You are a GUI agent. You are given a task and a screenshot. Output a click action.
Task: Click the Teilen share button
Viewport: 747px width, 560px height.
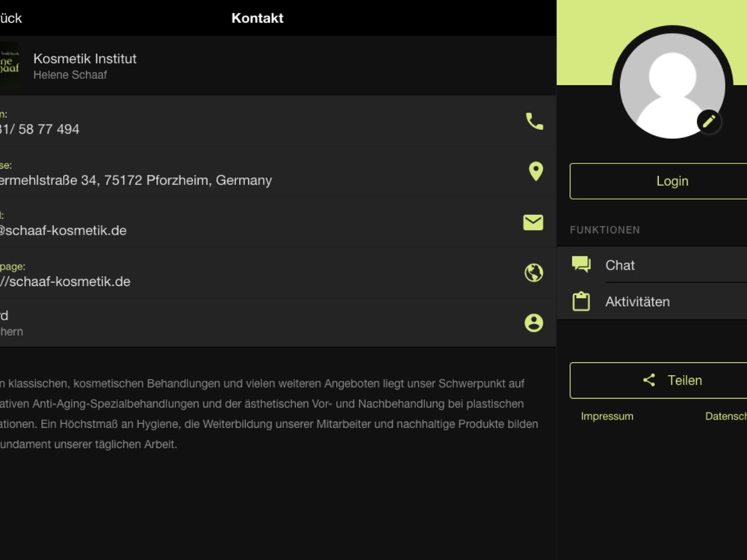coord(658,381)
